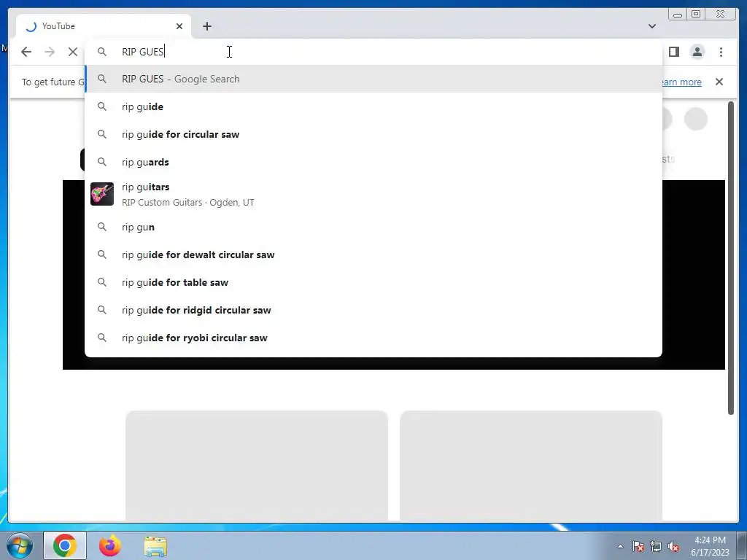The height and width of the screenshot is (560, 747).
Task: Click the magnifier icon in the address bar
Action: (102, 52)
